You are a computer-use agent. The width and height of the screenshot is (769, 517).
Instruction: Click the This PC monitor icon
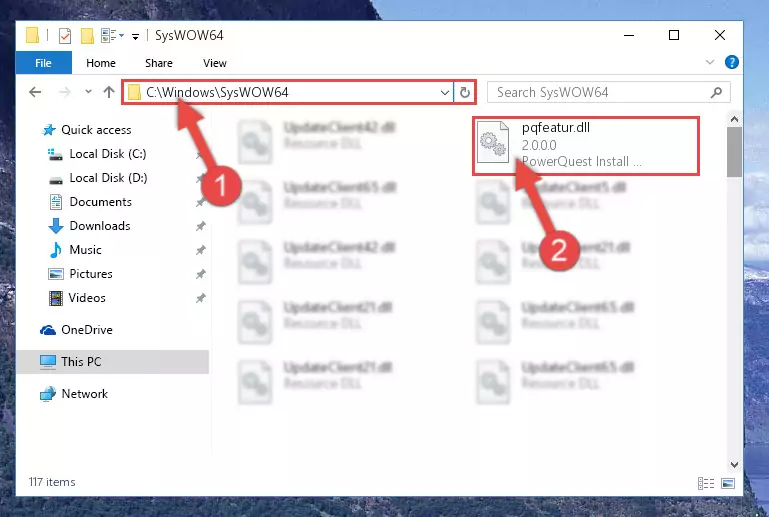pos(48,362)
